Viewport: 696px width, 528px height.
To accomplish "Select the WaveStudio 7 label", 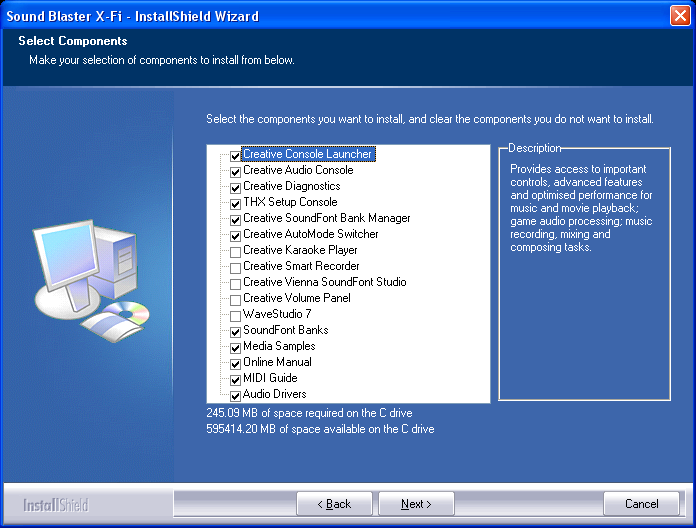I will [277, 314].
